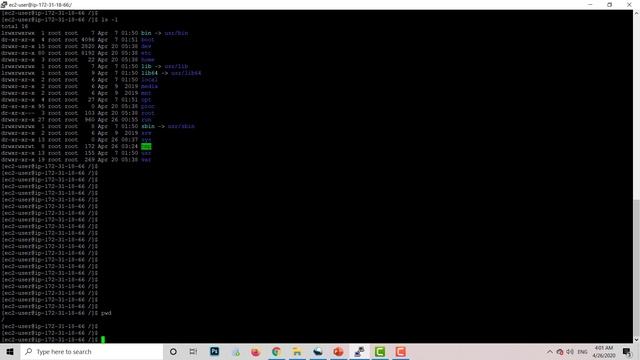640x360 pixels.
Task: Show hidden system tray icons
Action: (x=550, y=352)
